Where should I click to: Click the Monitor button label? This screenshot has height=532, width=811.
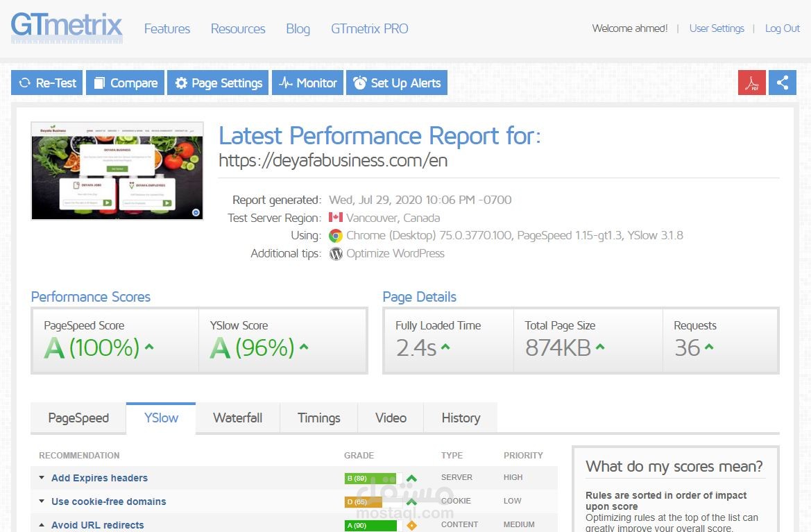[316, 83]
